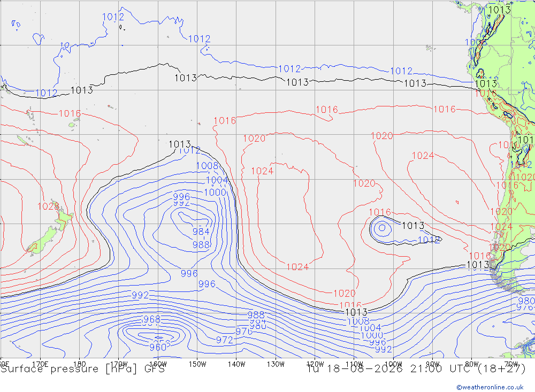The image size is (535, 392).
Task: Click the 1020 label near 110W
Action: 364,183
